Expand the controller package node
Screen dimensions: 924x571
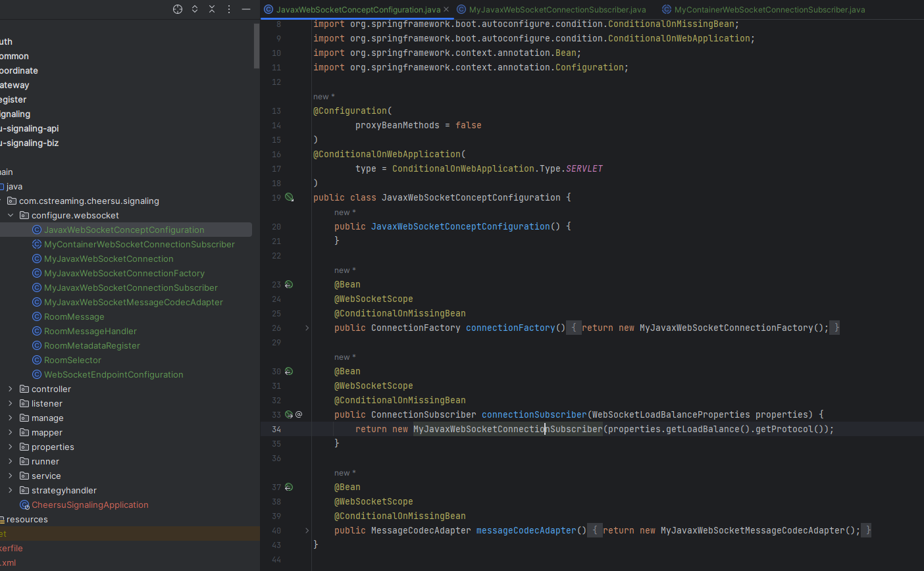11,389
